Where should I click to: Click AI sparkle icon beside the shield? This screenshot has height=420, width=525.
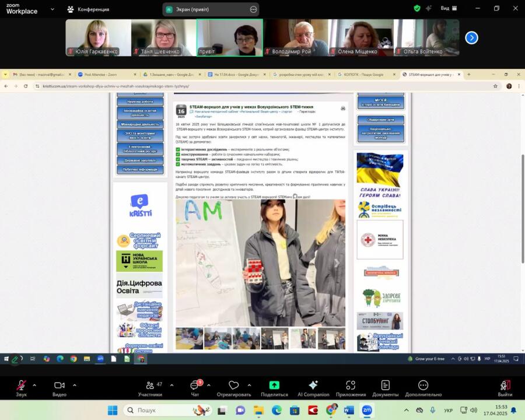click(x=429, y=8)
